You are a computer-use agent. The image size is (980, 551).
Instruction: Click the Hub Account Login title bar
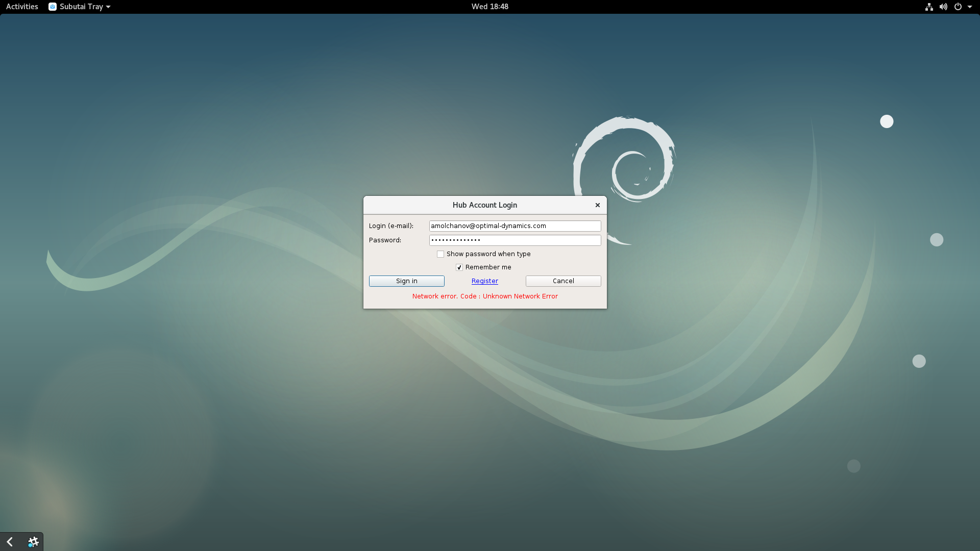[484, 205]
